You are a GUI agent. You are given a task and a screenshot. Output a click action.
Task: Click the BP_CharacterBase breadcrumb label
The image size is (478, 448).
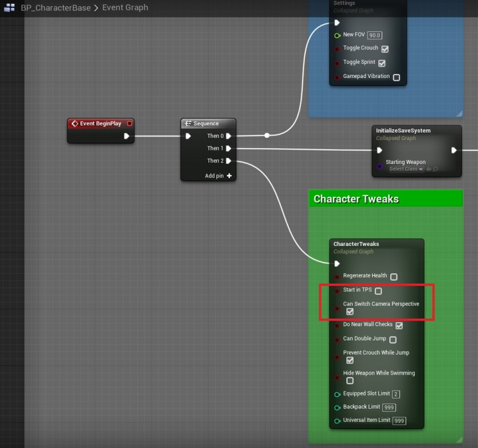point(54,8)
